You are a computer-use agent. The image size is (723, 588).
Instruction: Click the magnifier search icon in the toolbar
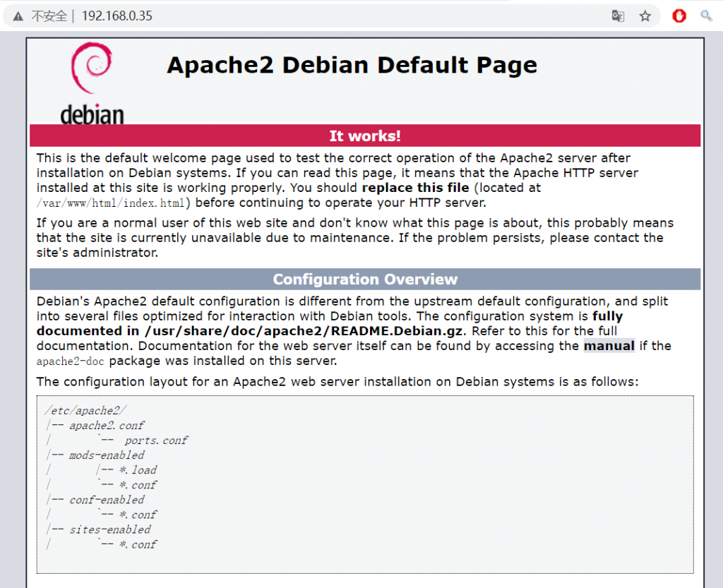point(706,16)
